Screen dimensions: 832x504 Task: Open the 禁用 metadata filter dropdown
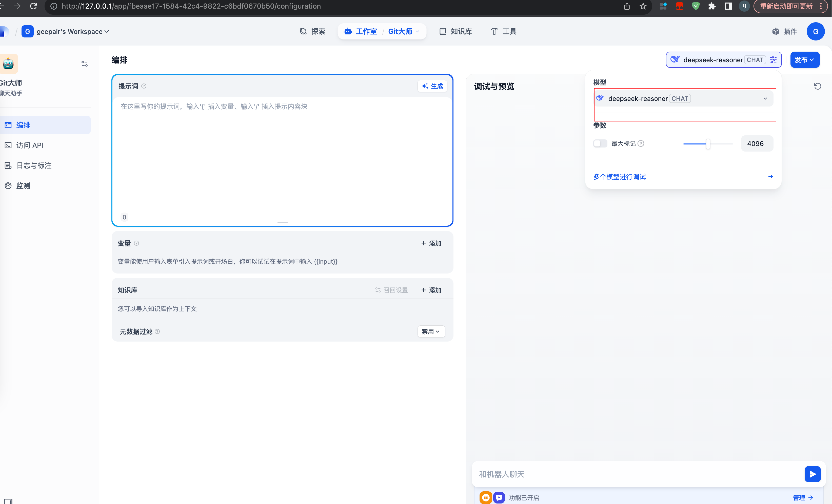pos(431,332)
